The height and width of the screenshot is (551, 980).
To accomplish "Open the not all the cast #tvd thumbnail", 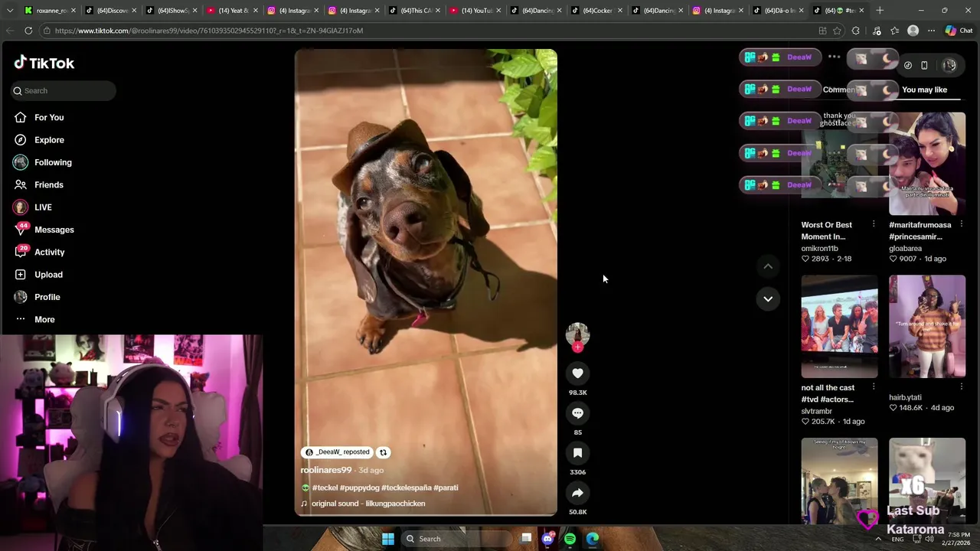I will coord(840,327).
